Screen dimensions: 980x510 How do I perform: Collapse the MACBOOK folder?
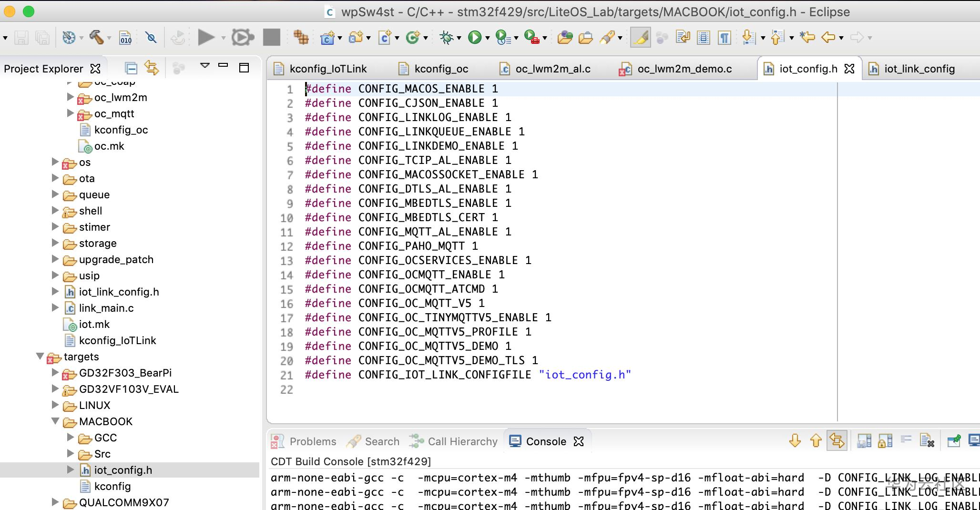[x=55, y=422]
